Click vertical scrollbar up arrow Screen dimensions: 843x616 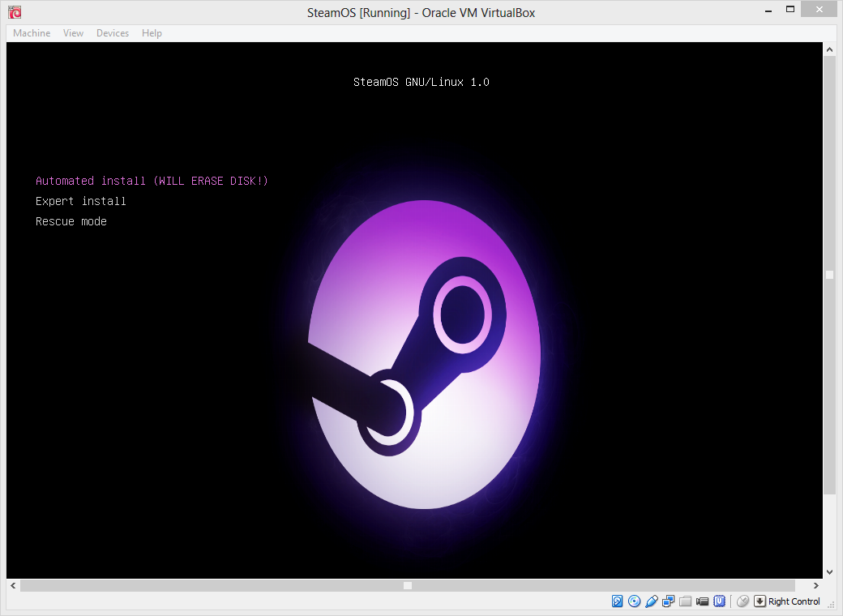pyautogui.click(x=829, y=49)
